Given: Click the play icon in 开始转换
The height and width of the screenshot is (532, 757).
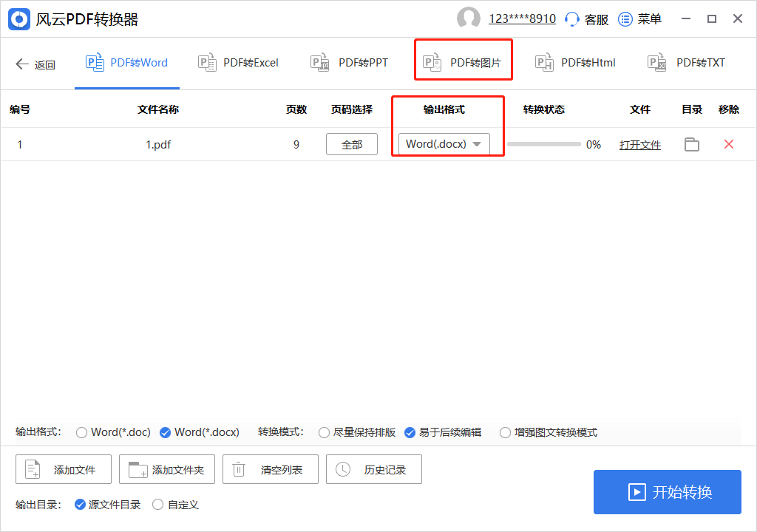Looking at the screenshot, I should (x=637, y=492).
